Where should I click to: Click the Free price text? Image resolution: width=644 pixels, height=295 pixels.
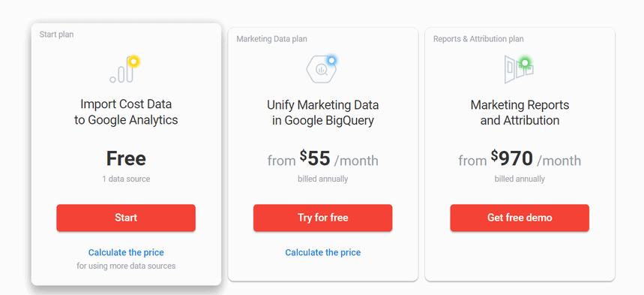coord(126,158)
